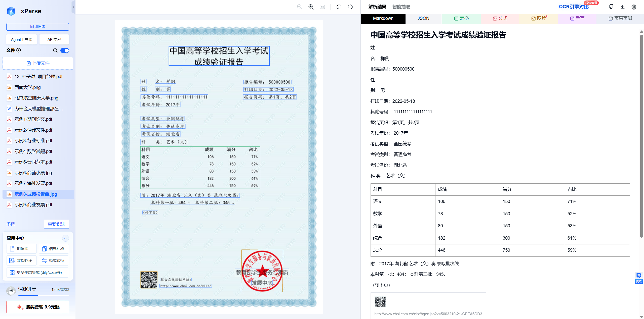
Task: Click the 语文 cell in results table
Action: click(x=403, y=201)
